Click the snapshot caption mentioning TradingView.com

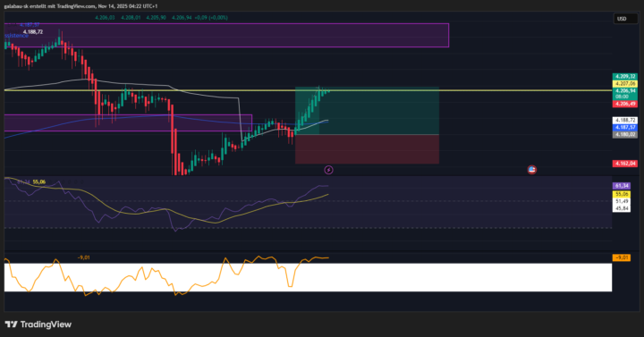(x=80, y=6)
